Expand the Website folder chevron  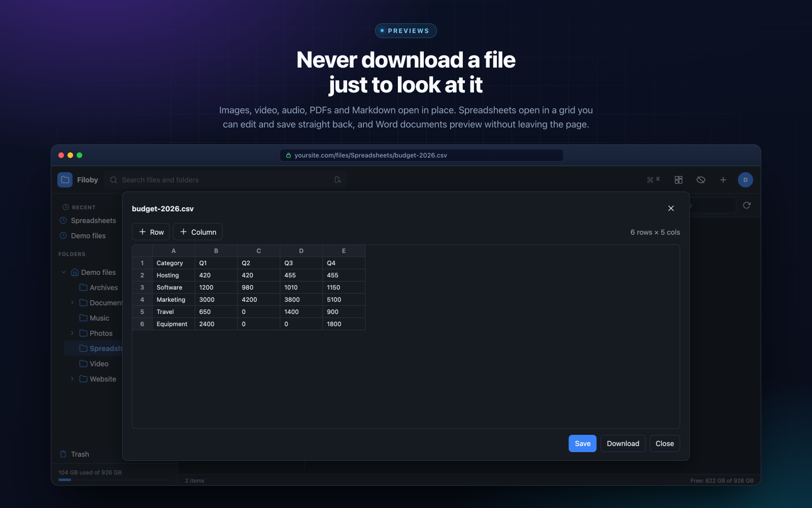pos(73,379)
